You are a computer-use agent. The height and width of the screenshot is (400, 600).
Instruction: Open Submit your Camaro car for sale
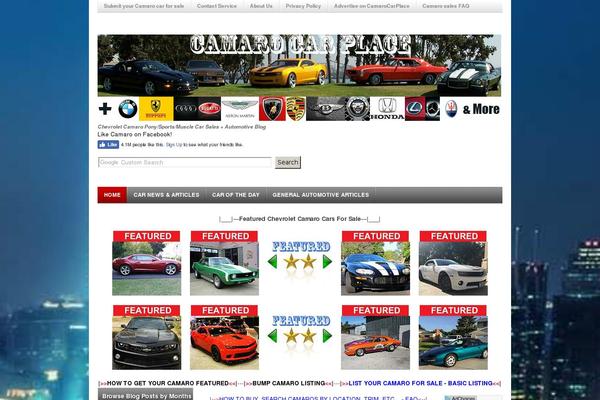[144, 6]
